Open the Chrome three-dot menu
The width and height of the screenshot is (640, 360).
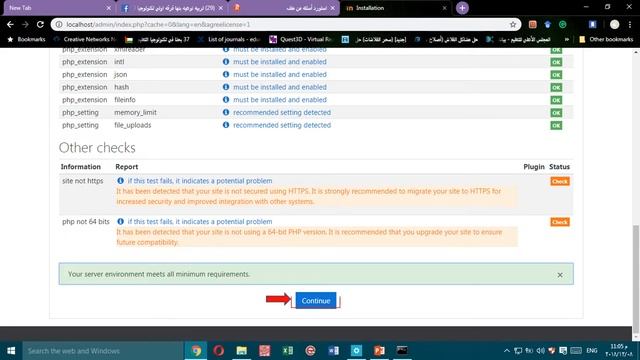click(630, 24)
